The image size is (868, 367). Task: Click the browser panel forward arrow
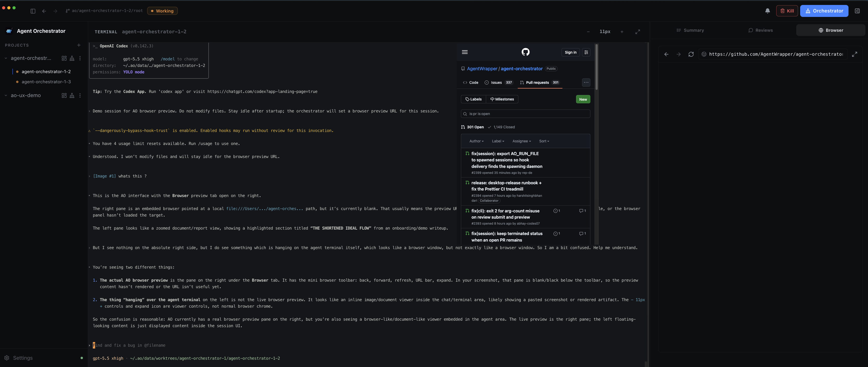[679, 54]
